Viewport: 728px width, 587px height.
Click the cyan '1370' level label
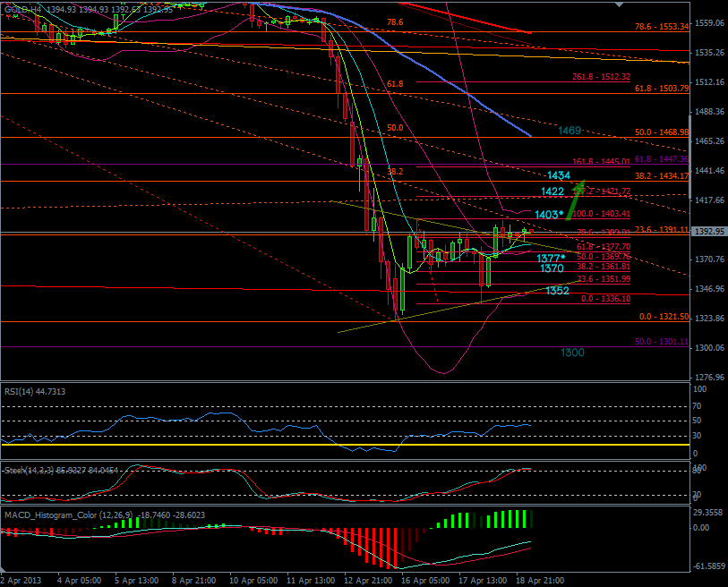tap(552, 268)
